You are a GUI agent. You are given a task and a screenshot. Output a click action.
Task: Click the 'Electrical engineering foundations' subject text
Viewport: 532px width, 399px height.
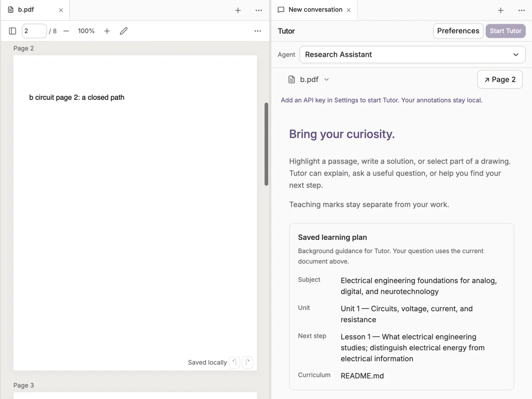(x=419, y=286)
